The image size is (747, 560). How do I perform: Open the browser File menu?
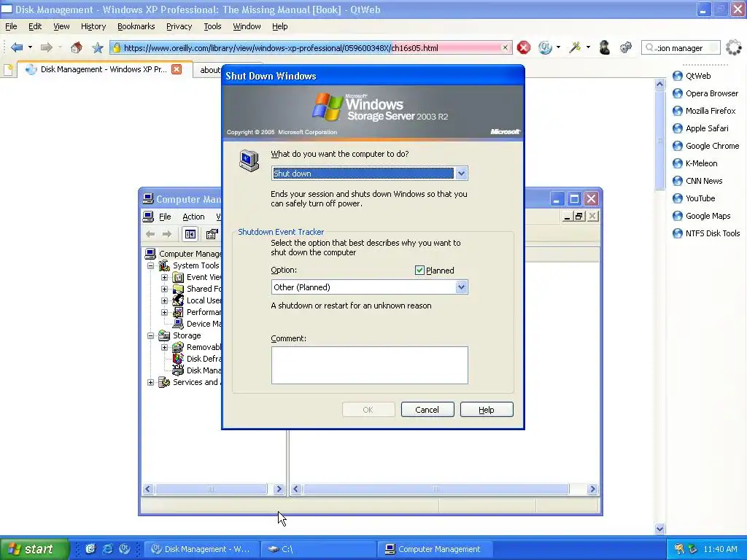click(11, 27)
